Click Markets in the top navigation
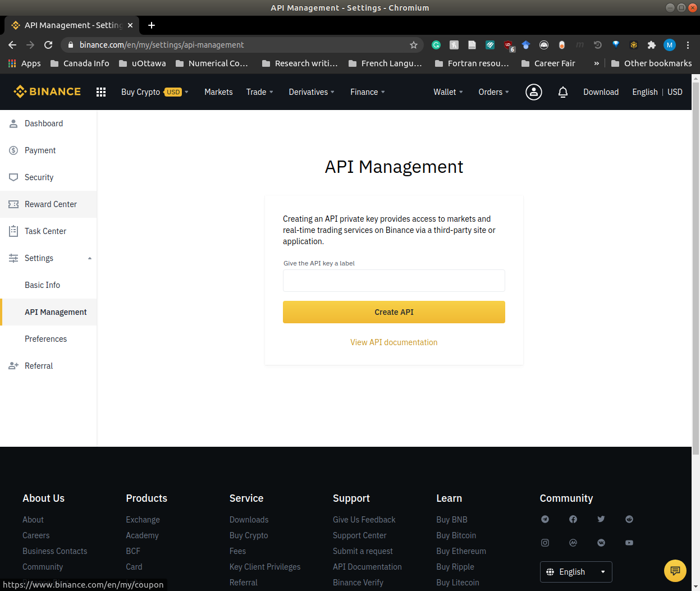This screenshot has width=700, height=591. point(218,92)
